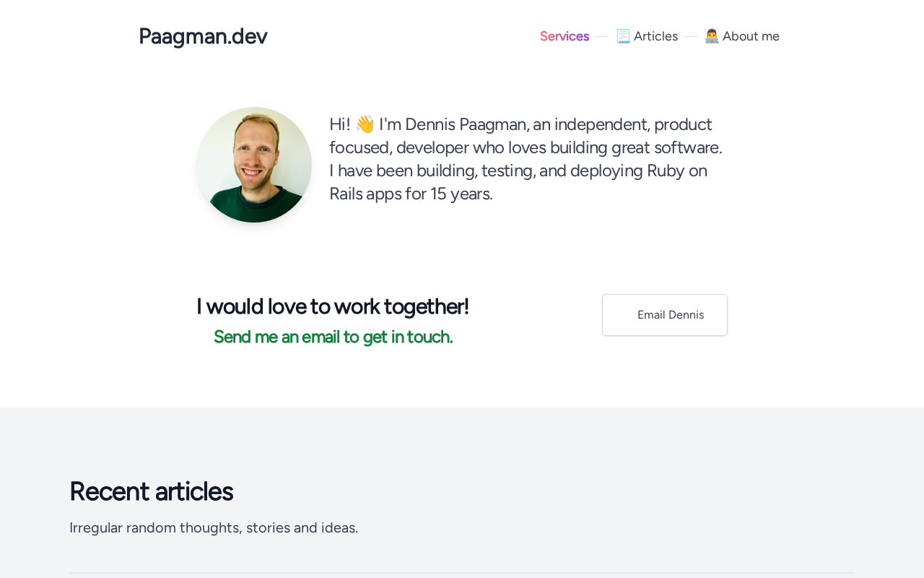This screenshot has width=924, height=578.
Task: Select the "Irregular random thoughts" subtitle
Action: (214, 527)
